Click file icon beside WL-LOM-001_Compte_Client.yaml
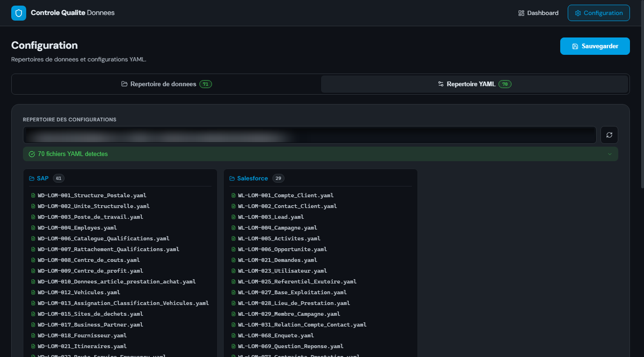 coord(234,195)
